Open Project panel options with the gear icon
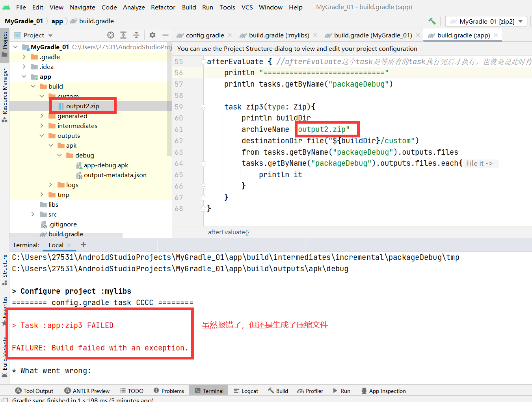532x402 pixels. coord(152,35)
